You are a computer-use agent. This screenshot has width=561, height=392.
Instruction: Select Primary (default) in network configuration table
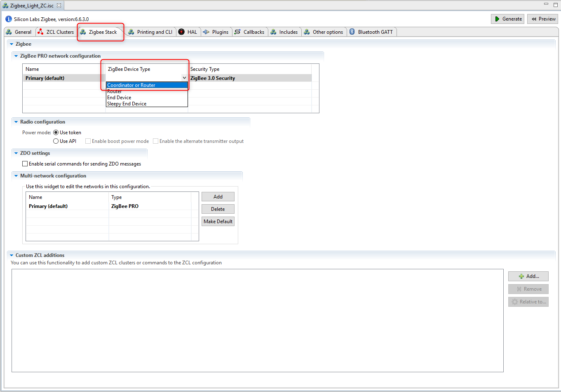[64, 78]
